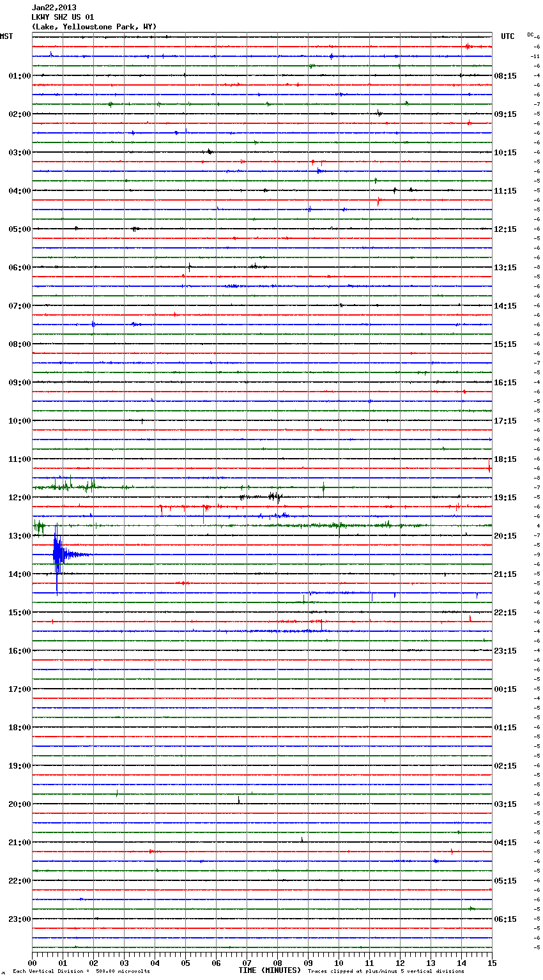The width and height of the screenshot is (543, 980).
Task: Click the 03:15 UTC time label
Action: (x=505, y=804)
